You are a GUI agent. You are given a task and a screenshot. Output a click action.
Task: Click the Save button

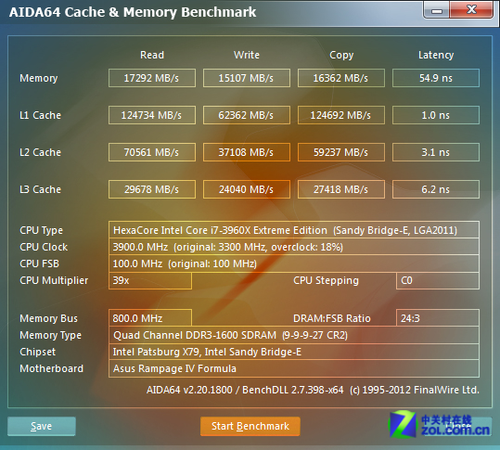coord(41,426)
